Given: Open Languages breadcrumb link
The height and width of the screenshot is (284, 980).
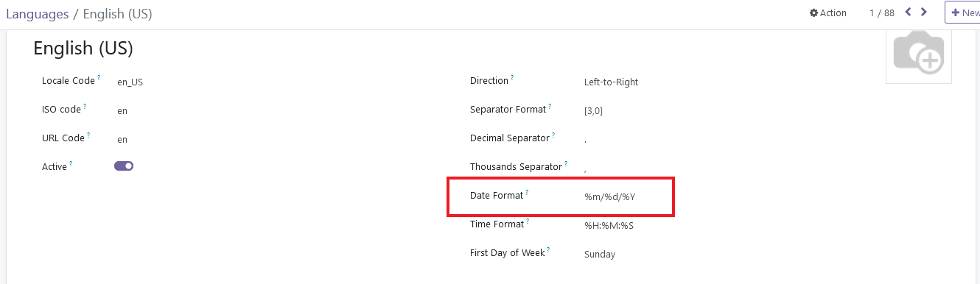Looking at the screenshot, I should 37,14.
